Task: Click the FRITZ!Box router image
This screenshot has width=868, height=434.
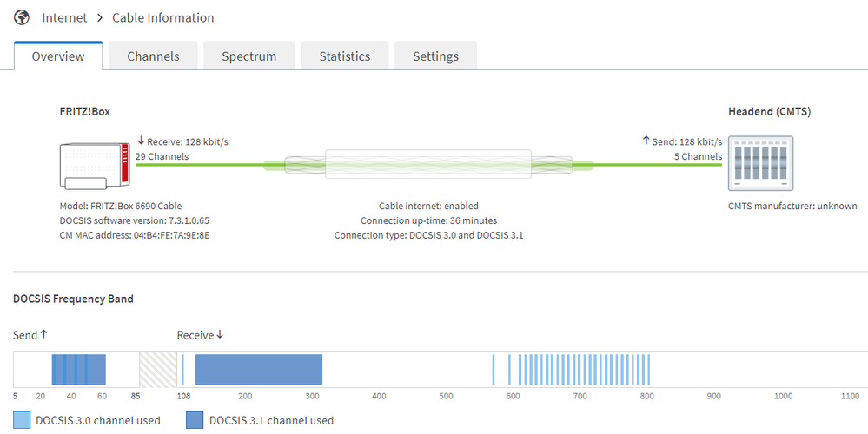Action: pyautogui.click(x=92, y=164)
